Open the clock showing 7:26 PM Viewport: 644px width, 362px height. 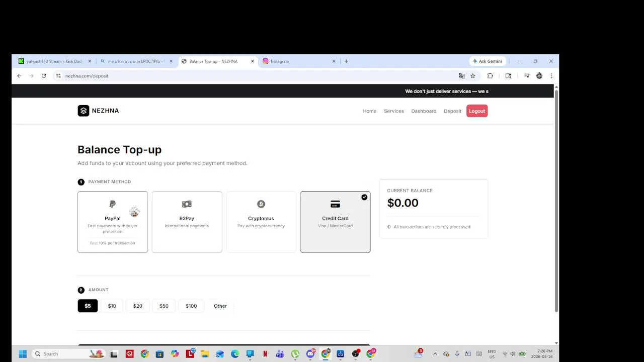point(542,354)
